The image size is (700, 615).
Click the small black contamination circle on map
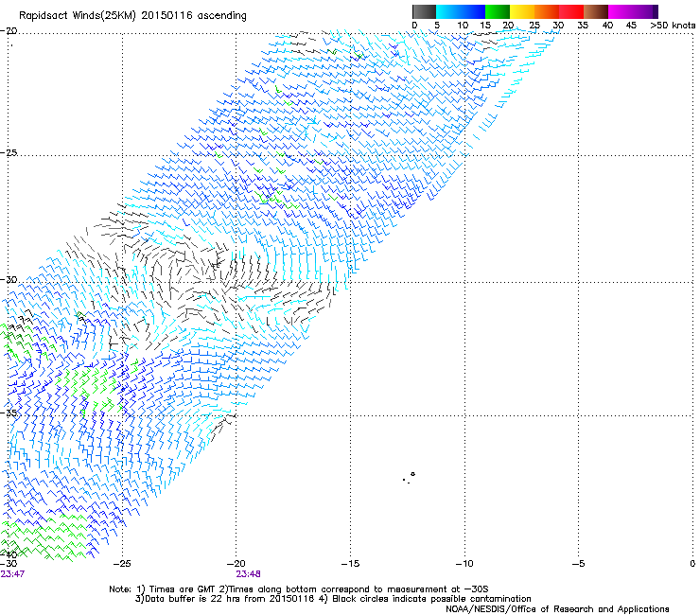click(413, 474)
